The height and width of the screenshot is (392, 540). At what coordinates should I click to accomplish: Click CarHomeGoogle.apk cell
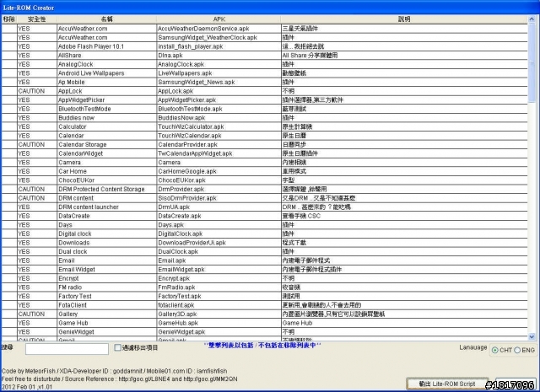[x=219, y=171]
